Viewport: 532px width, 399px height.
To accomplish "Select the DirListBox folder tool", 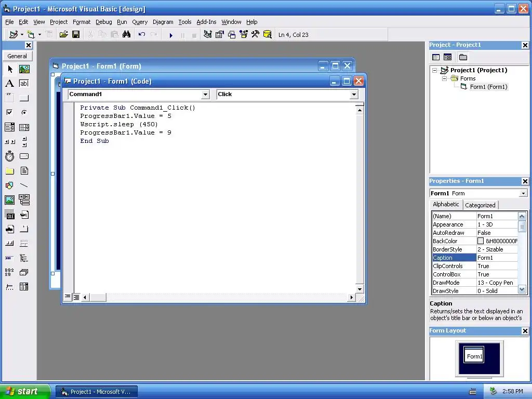I will pos(10,170).
